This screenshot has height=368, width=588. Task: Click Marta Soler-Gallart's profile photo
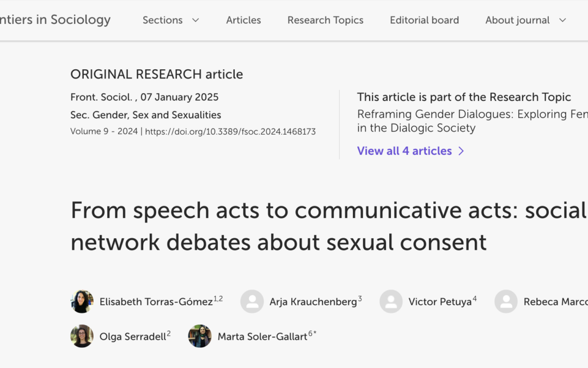[199, 336]
